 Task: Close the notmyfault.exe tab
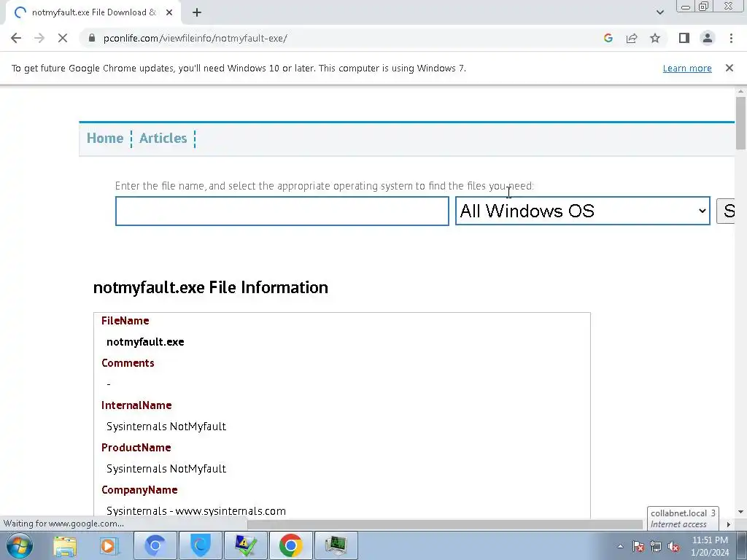tap(169, 12)
